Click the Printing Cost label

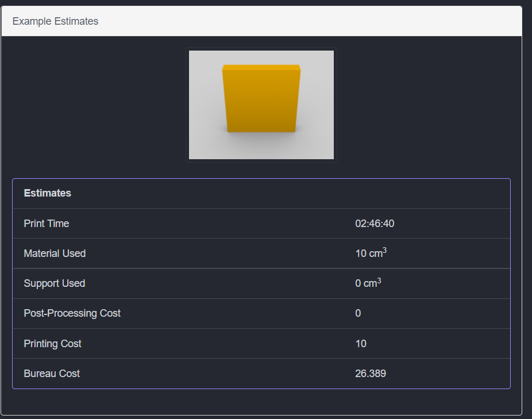click(53, 344)
